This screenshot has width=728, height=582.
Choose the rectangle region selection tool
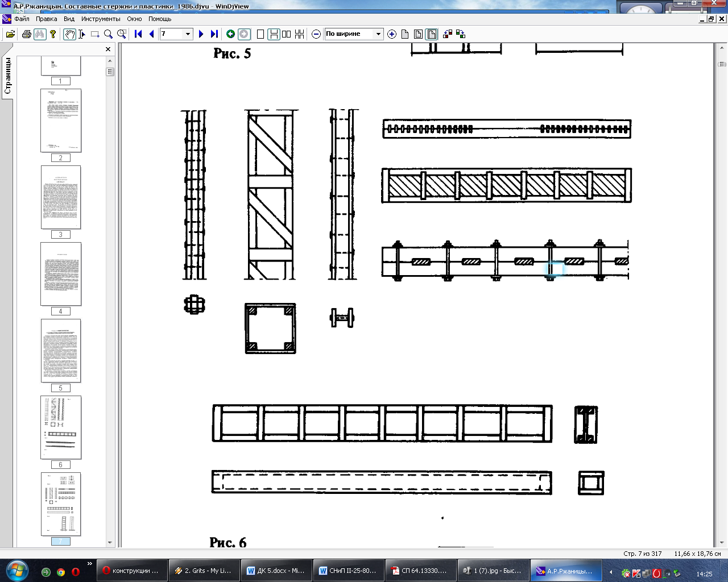95,34
